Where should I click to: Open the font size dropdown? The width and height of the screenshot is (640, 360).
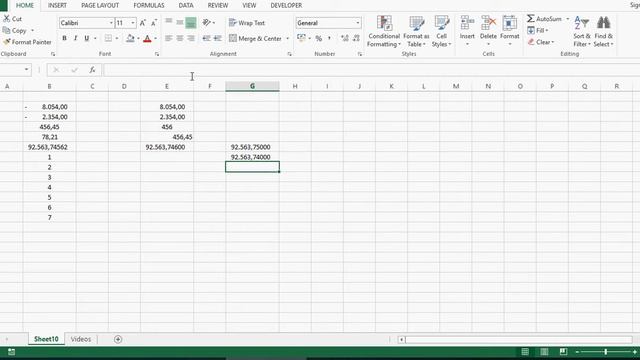tap(133, 23)
